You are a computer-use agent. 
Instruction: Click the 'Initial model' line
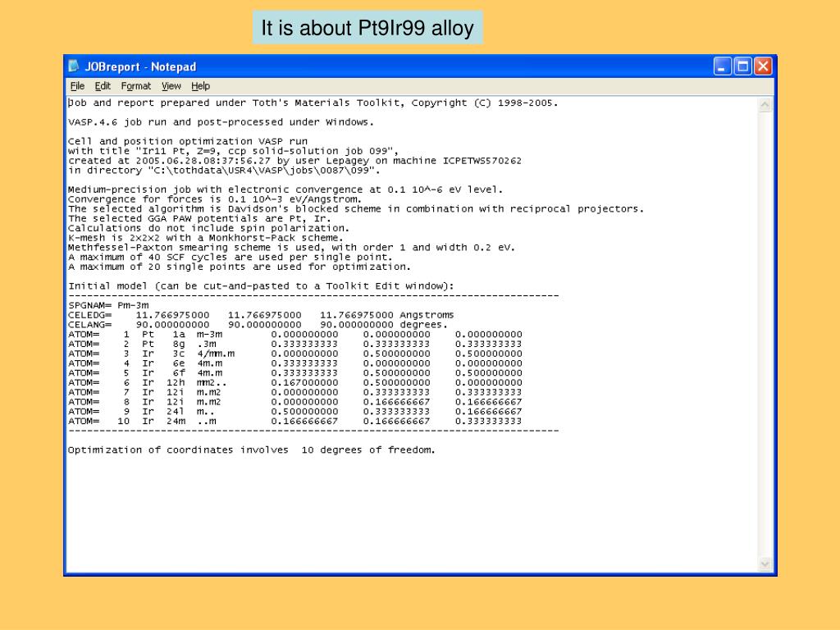click(x=261, y=286)
